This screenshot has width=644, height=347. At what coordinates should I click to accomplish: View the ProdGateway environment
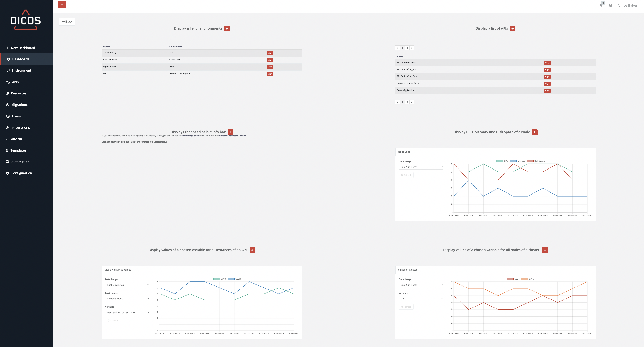point(270,60)
